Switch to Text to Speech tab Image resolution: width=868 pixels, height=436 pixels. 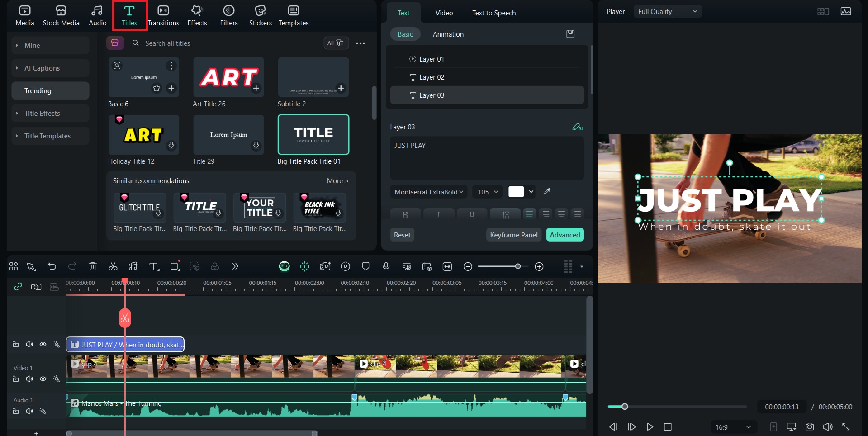click(x=494, y=13)
